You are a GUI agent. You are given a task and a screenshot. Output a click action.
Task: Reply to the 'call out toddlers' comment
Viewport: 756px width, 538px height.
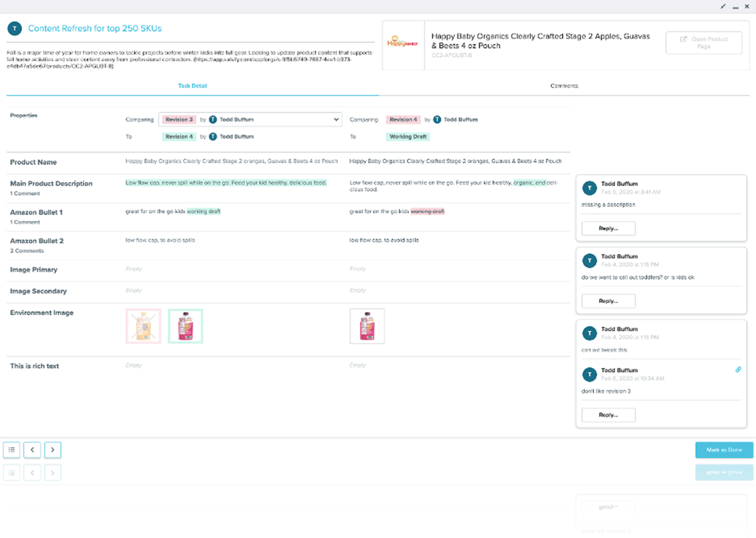point(608,301)
